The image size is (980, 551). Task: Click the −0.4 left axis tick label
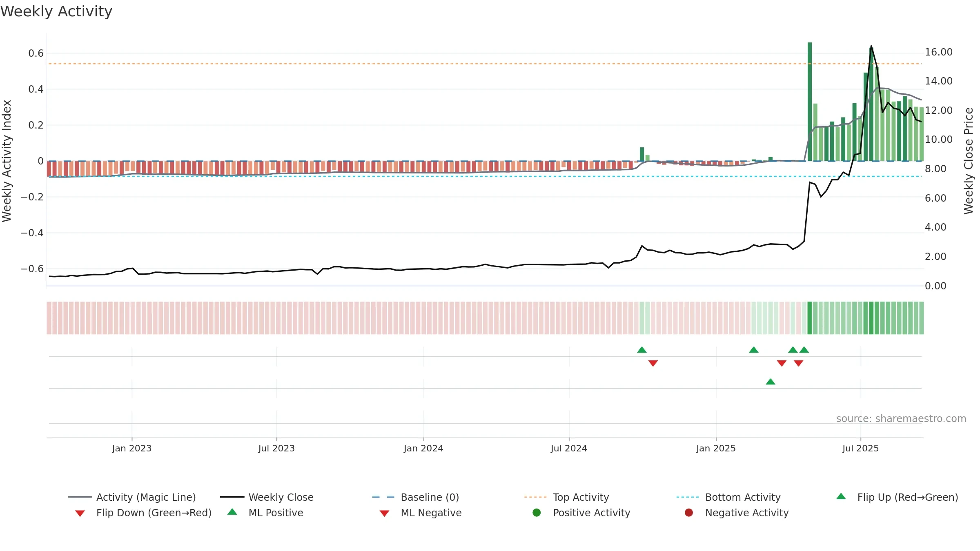[32, 233]
